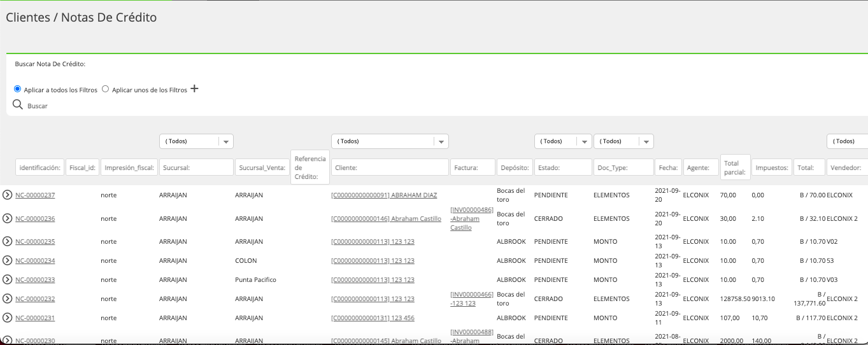Open invoice INV00000466 -123 123
The height and width of the screenshot is (345, 868).
coord(472,299)
